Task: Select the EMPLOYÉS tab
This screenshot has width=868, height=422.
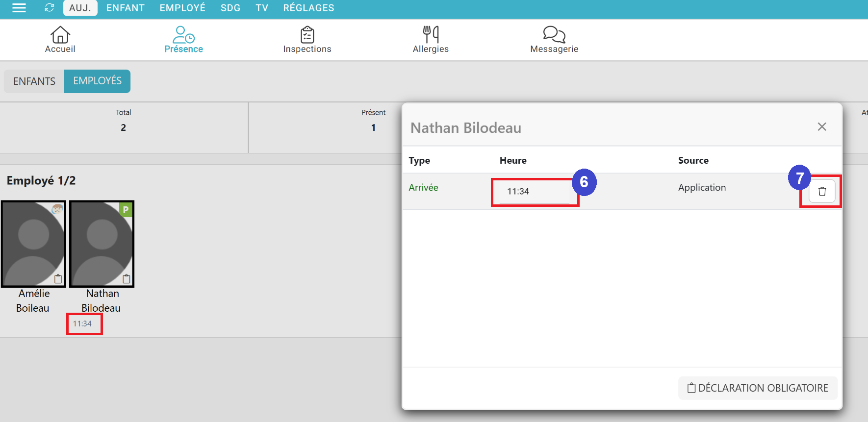Action: [x=97, y=81]
